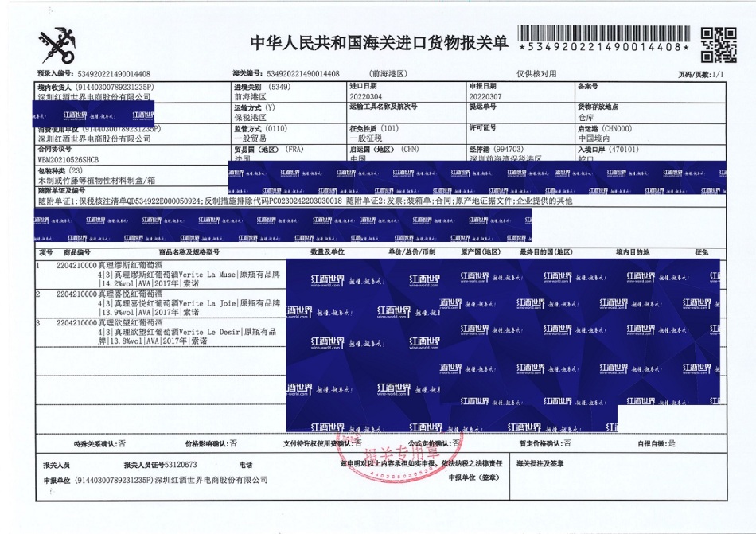The height and width of the screenshot is (534, 756).
Task: Click the 项号 column header
Action: [x=46, y=252]
